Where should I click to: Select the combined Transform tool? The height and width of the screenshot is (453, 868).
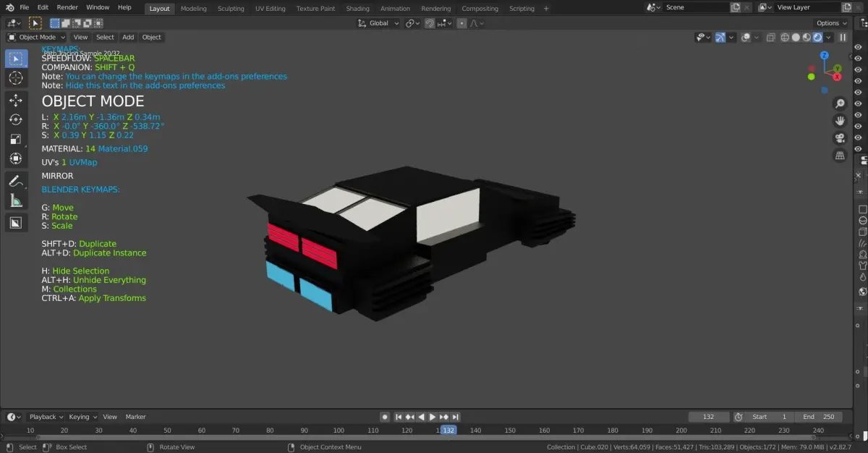click(x=16, y=158)
